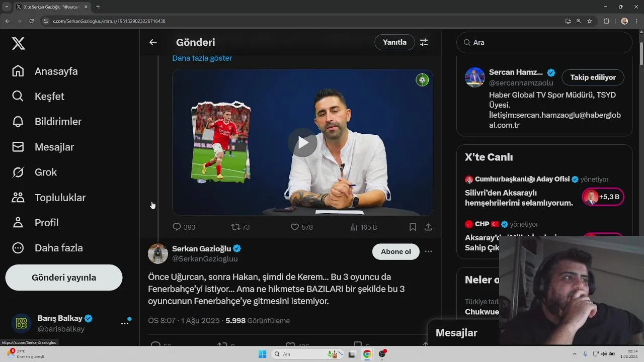This screenshot has width=644, height=362.
Task: Open Serkan Gazioğlu's avatar
Action: pos(158,254)
